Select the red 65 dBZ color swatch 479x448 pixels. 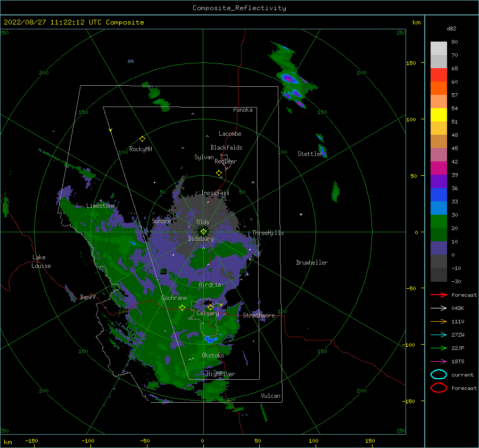point(439,75)
